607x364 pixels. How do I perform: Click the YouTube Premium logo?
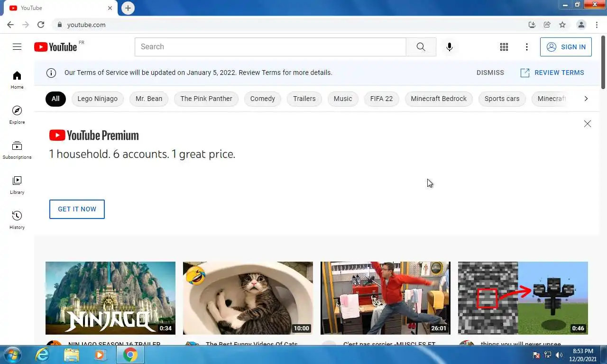point(94,136)
